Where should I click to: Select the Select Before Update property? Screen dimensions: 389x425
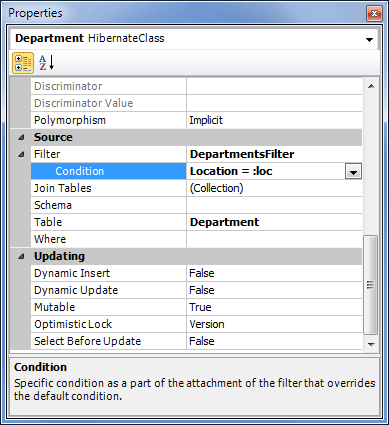coord(88,341)
